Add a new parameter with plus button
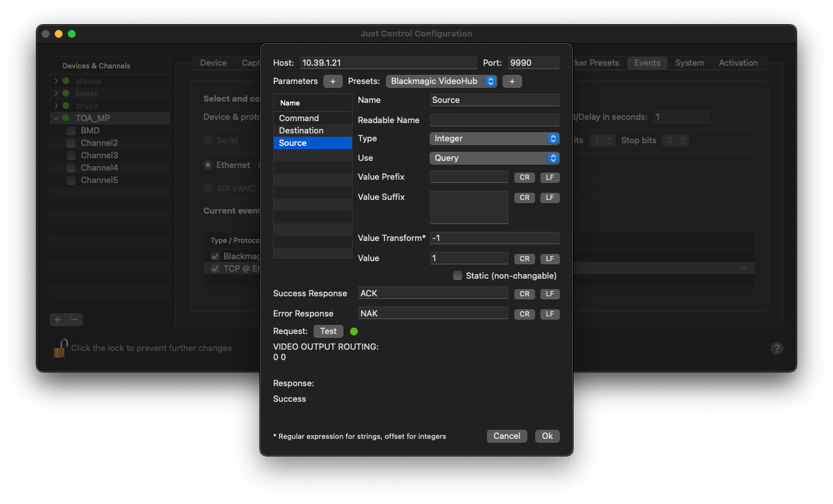This screenshot has height=504, width=833. click(332, 81)
